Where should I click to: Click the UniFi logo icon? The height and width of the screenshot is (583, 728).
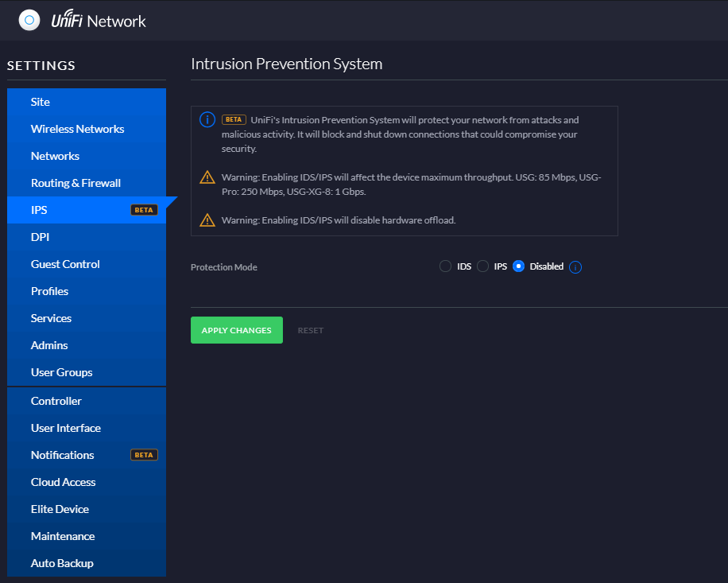pyautogui.click(x=29, y=20)
